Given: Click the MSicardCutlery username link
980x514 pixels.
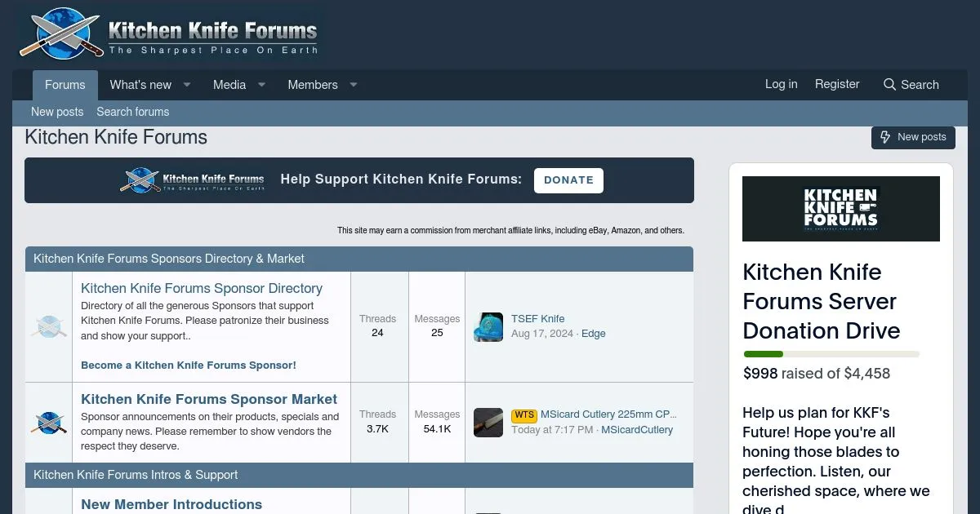Looking at the screenshot, I should (637, 430).
